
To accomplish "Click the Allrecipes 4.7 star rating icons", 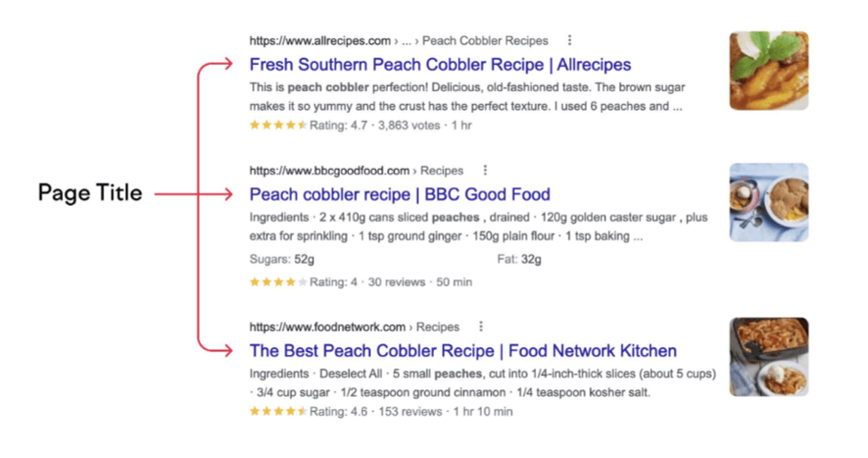I will click(278, 126).
